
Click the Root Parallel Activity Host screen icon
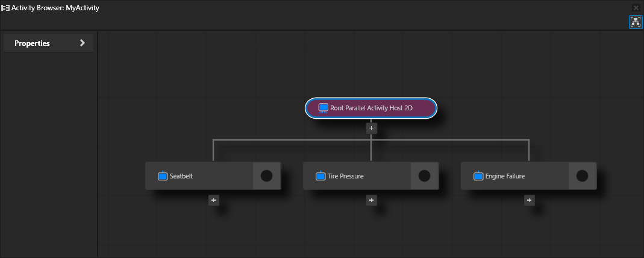coord(323,108)
